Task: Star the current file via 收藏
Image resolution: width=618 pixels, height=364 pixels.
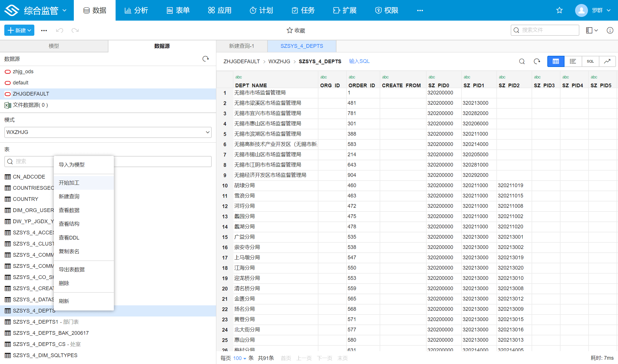Action: click(296, 30)
